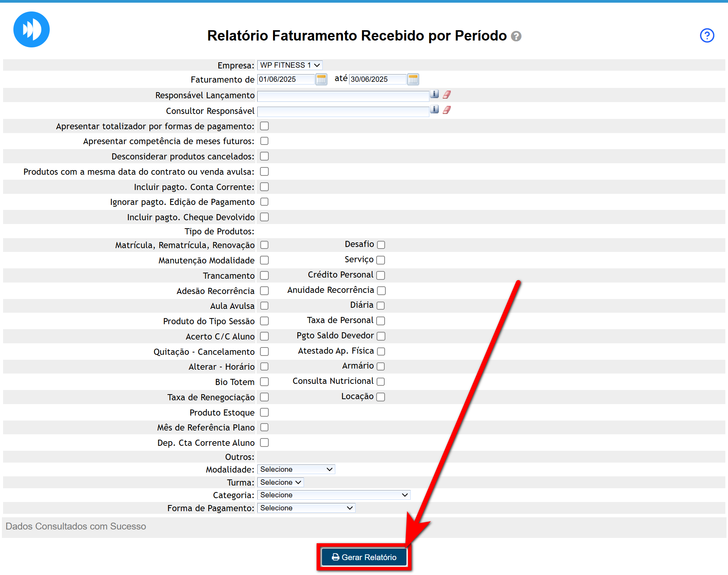Click the info icon next to Consultor Responsável
This screenshot has height=575, width=728.
pos(434,110)
